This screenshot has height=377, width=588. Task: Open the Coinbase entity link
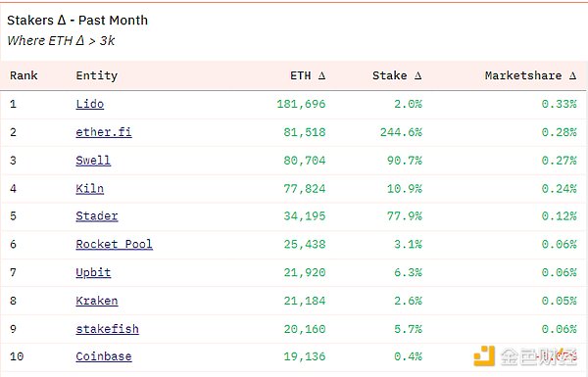(104, 356)
